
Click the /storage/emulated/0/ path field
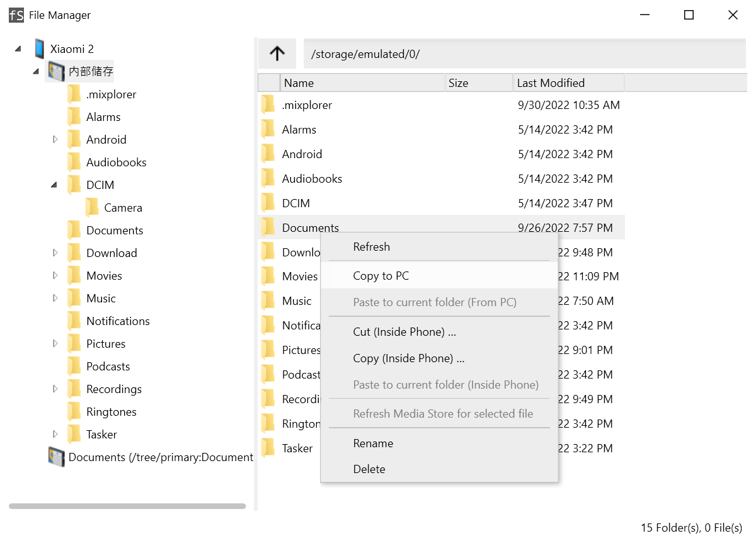tap(525, 54)
